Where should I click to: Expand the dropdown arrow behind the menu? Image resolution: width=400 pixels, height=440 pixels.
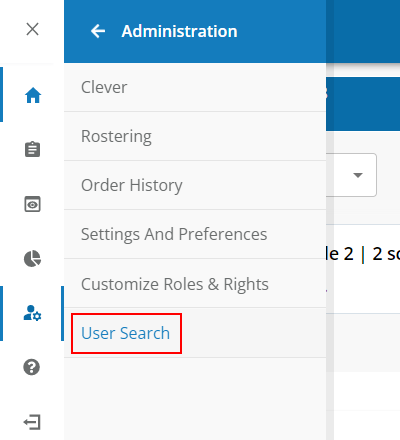coord(358,175)
